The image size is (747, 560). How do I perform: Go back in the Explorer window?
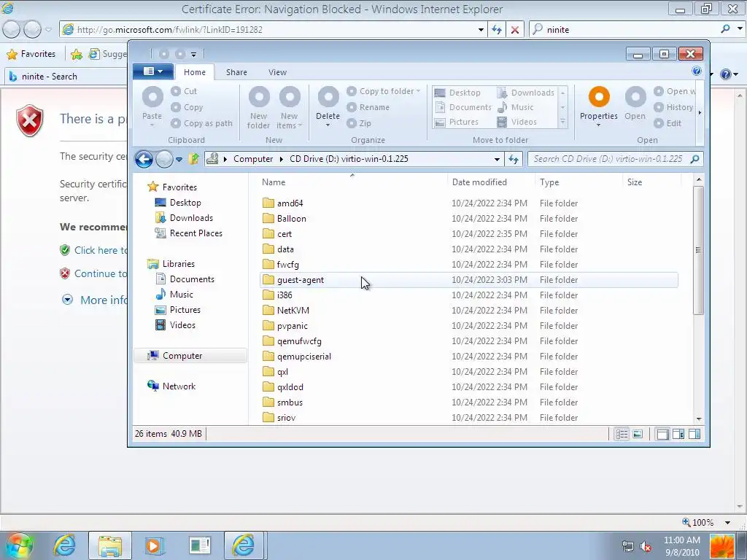pyautogui.click(x=144, y=159)
